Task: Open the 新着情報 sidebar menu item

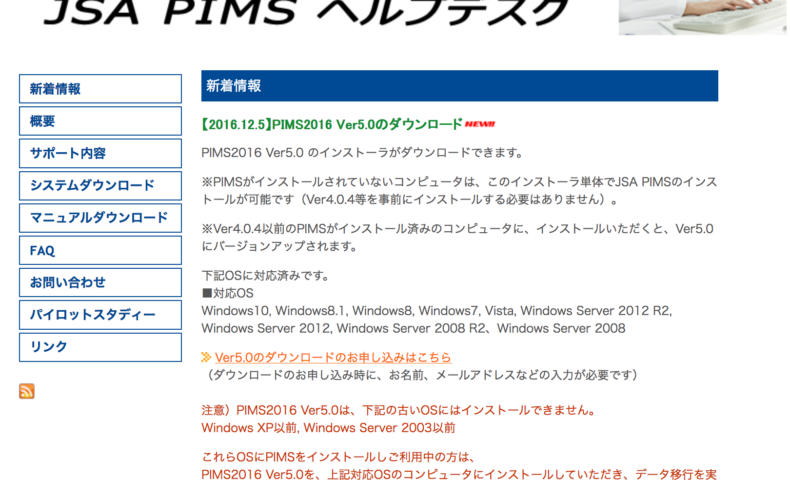Action: coord(100,89)
